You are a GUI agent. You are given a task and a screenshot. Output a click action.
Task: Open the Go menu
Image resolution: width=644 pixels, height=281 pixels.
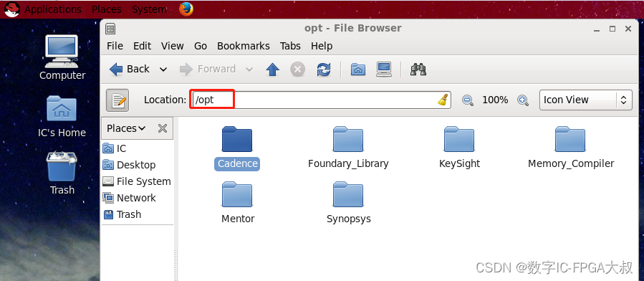(x=201, y=46)
